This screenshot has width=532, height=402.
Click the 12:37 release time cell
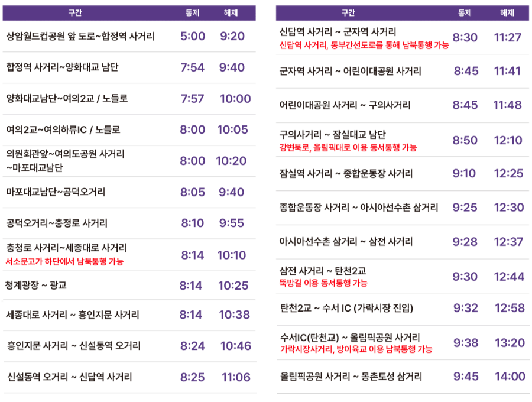pyautogui.click(x=508, y=242)
